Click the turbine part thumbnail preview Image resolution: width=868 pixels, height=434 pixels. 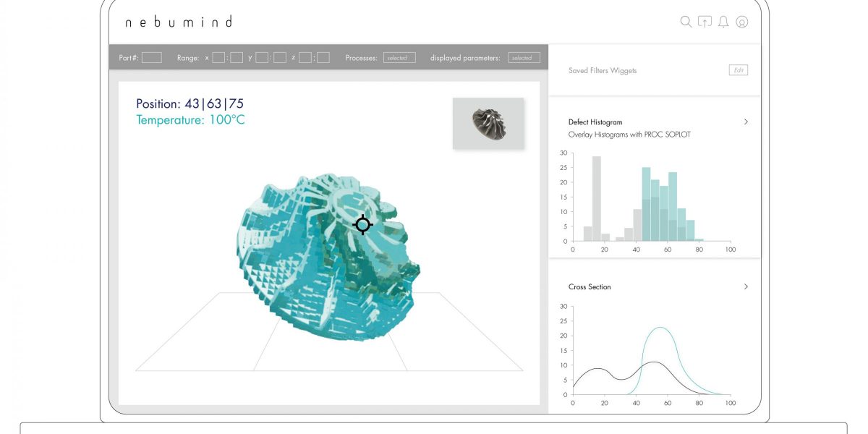488,123
